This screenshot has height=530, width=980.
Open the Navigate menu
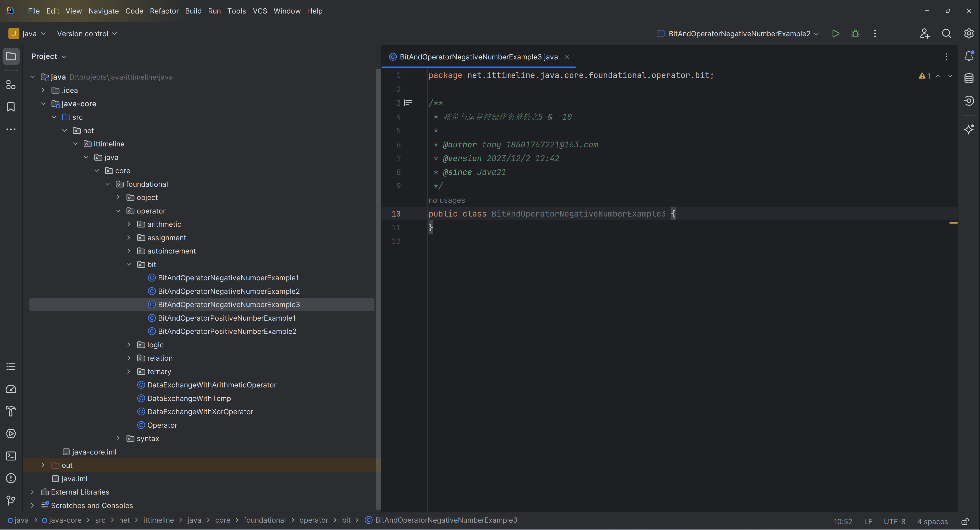[104, 11]
